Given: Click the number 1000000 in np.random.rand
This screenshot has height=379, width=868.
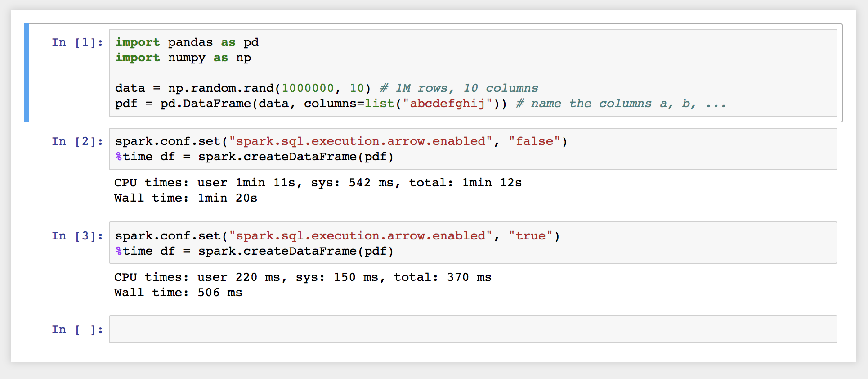Looking at the screenshot, I should 308,88.
